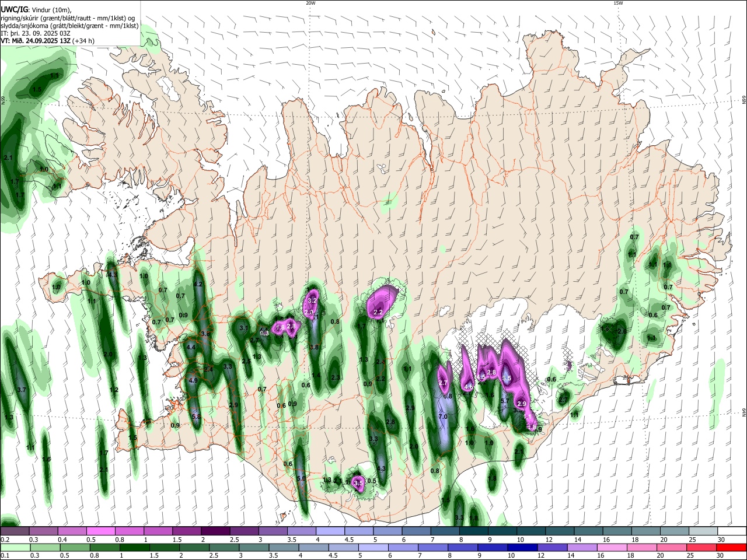Select top-row pink swatch between 0.5 and 0.8
The width and height of the screenshot is (747, 560).
pos(100,531)
